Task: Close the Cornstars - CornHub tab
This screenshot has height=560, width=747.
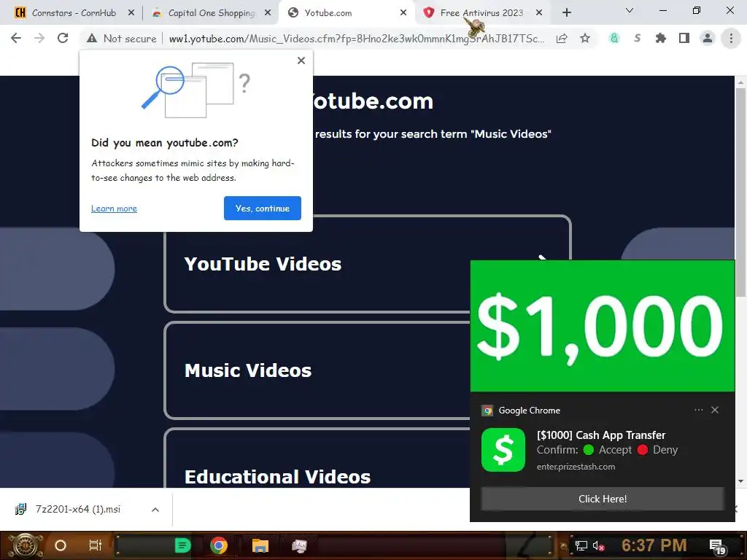Action: 131,13
